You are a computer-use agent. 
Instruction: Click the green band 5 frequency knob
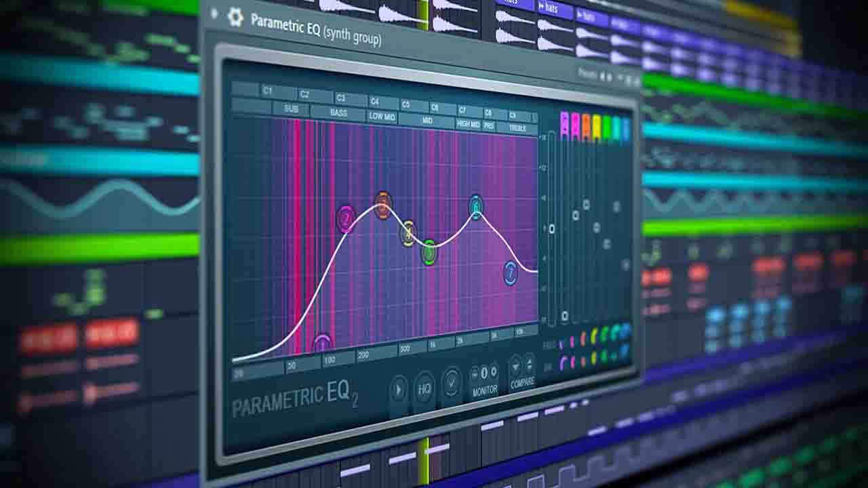pyautogui.click(x=605, y=335)
